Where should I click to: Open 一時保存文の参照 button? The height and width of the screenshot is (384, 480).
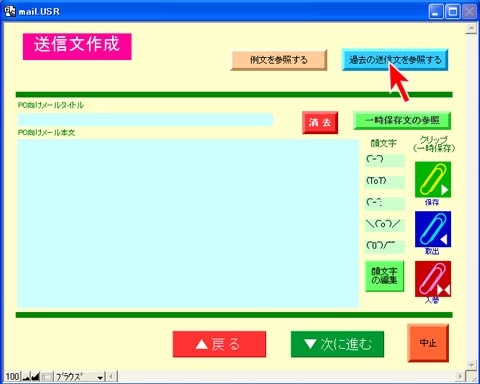(402, 120)
